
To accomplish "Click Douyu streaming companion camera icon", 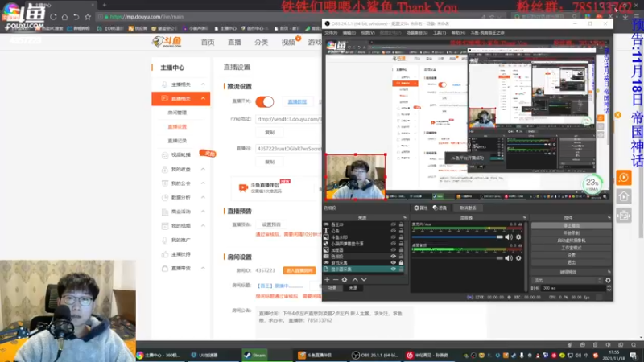I will click(243, 187).
